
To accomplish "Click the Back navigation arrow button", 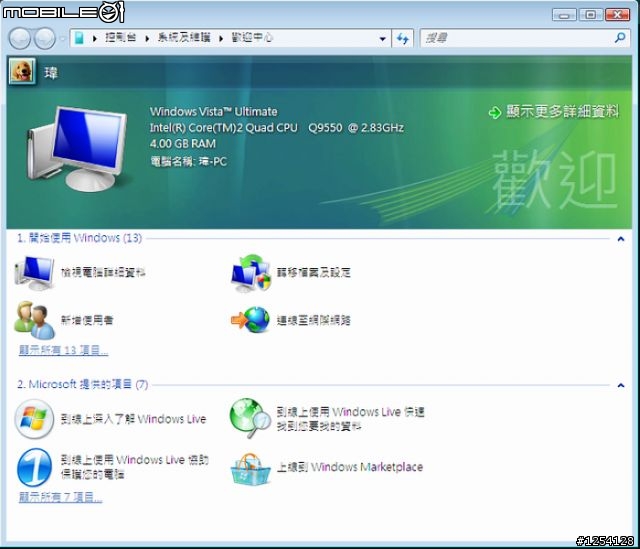I will pyautogui.click(x=19, y=38).
